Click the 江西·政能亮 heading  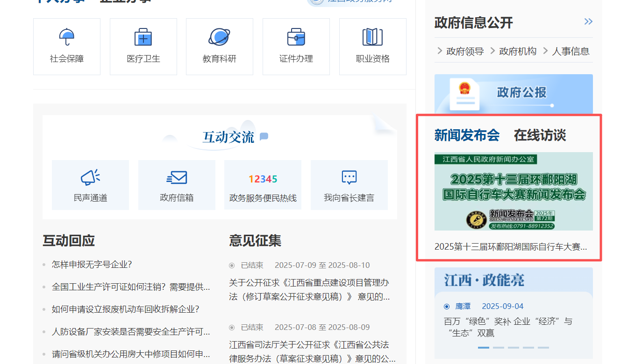[x=484, y=280]
